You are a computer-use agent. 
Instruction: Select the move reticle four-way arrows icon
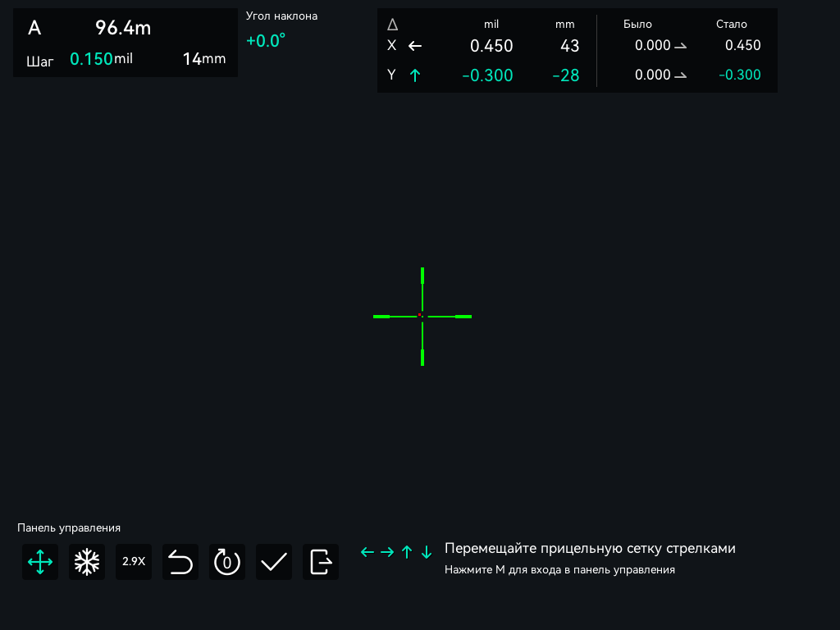pos(40,562)
